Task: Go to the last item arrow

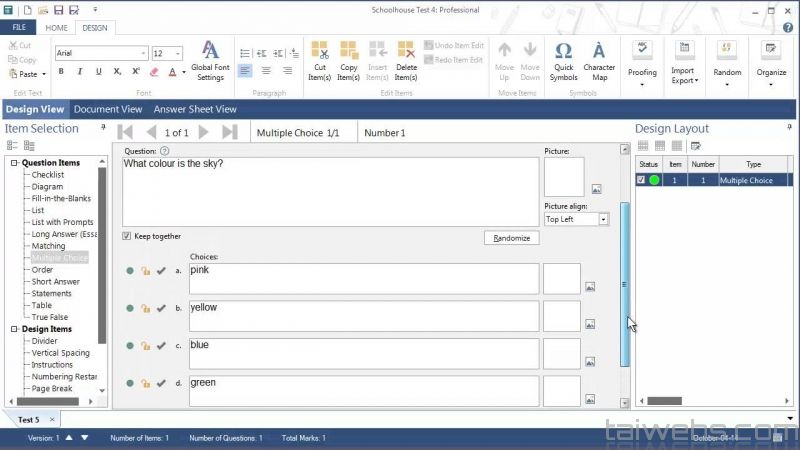Action: coord(230,132)
